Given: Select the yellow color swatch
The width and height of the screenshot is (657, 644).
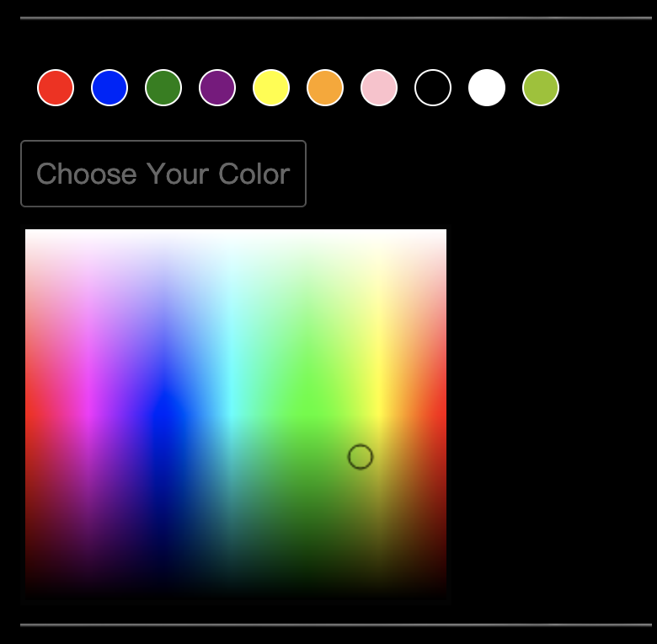Looking at the screenshot, I should click(x=271, y=88).
